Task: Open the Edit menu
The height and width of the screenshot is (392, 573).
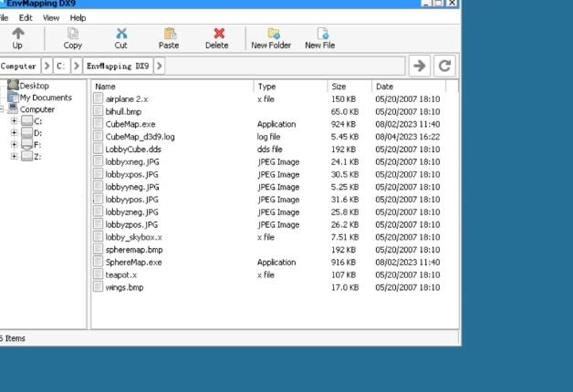Action: pyautogui.click(x=26, y=17)
